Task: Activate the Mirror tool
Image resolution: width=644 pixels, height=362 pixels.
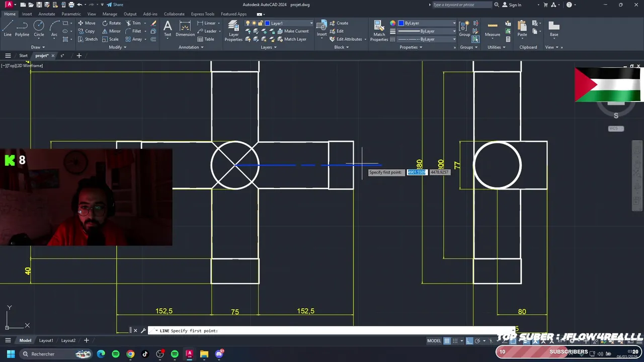Action: point(111,31)
